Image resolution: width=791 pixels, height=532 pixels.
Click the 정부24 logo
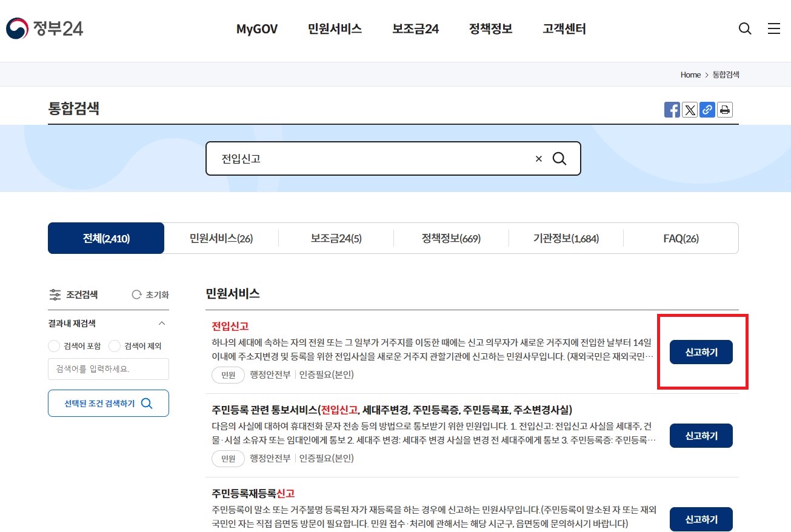point(44,27)
